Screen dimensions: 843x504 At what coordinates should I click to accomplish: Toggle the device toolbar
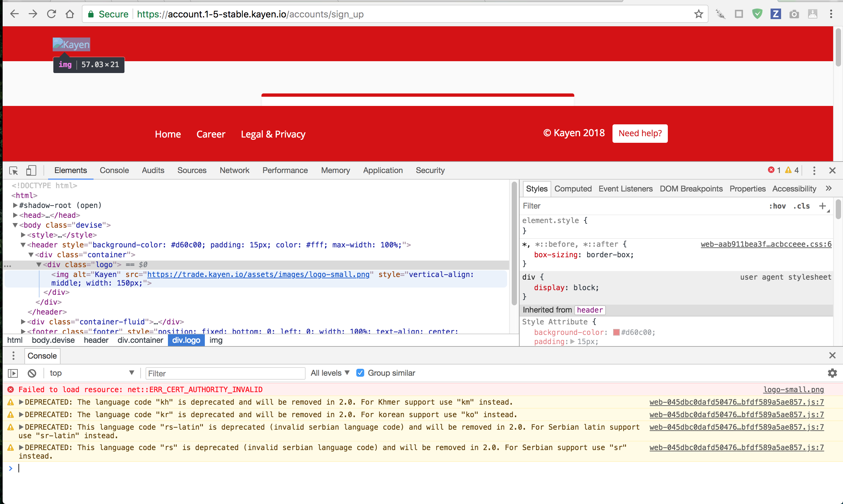[x=31, y=170]
